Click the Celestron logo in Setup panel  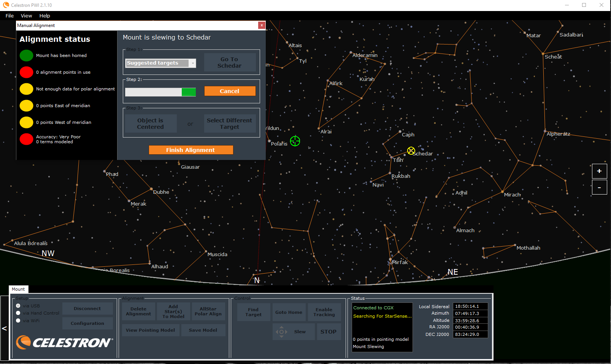(x=64, y=342)
